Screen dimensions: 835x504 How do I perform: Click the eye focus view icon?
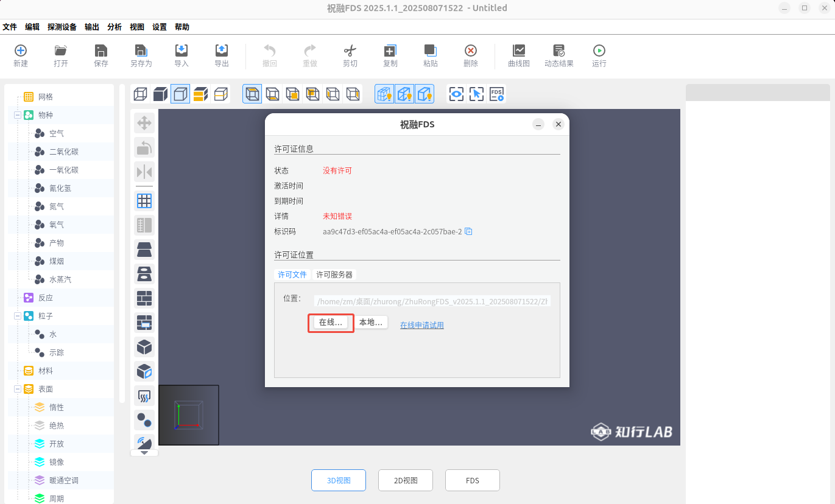[456, 94]
